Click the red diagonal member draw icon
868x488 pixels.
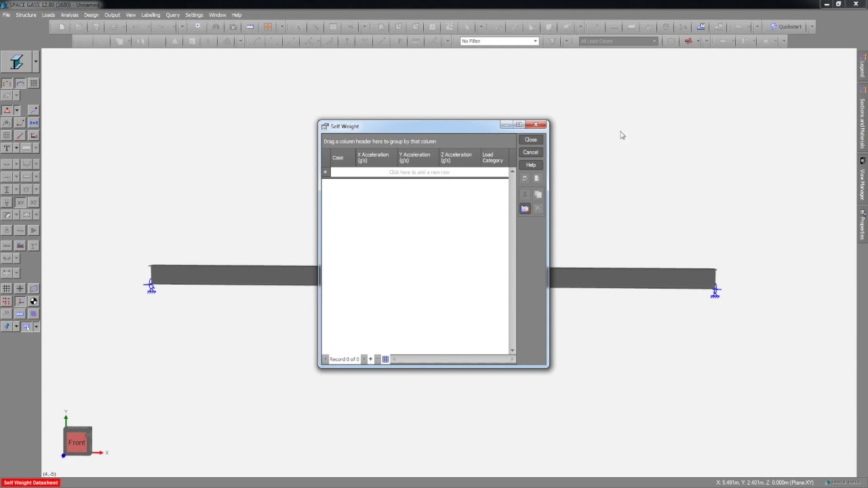20,136
